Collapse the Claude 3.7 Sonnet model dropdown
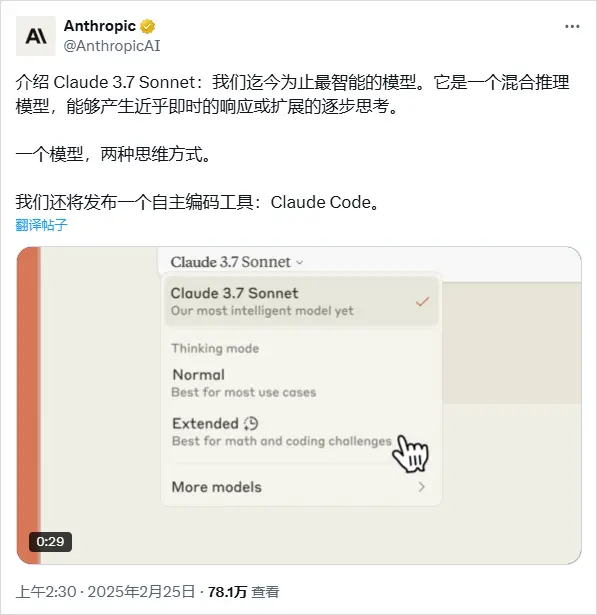 tap(237, 262)
